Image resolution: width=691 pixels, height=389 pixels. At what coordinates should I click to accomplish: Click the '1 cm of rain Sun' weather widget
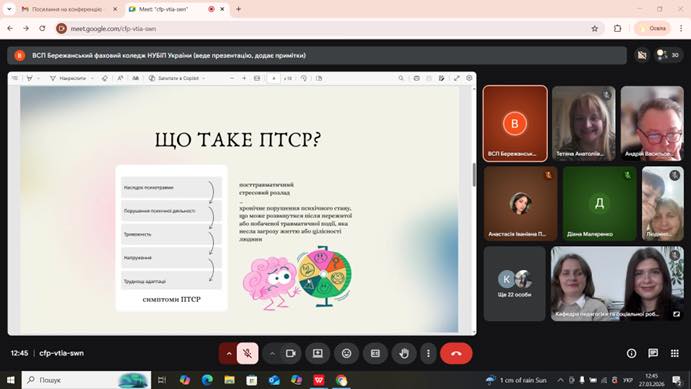coord(516,380)
